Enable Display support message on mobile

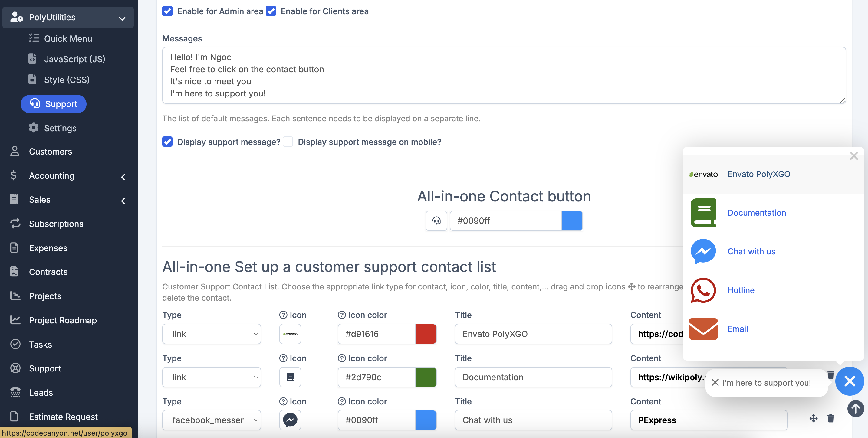[x=288, y=142]
